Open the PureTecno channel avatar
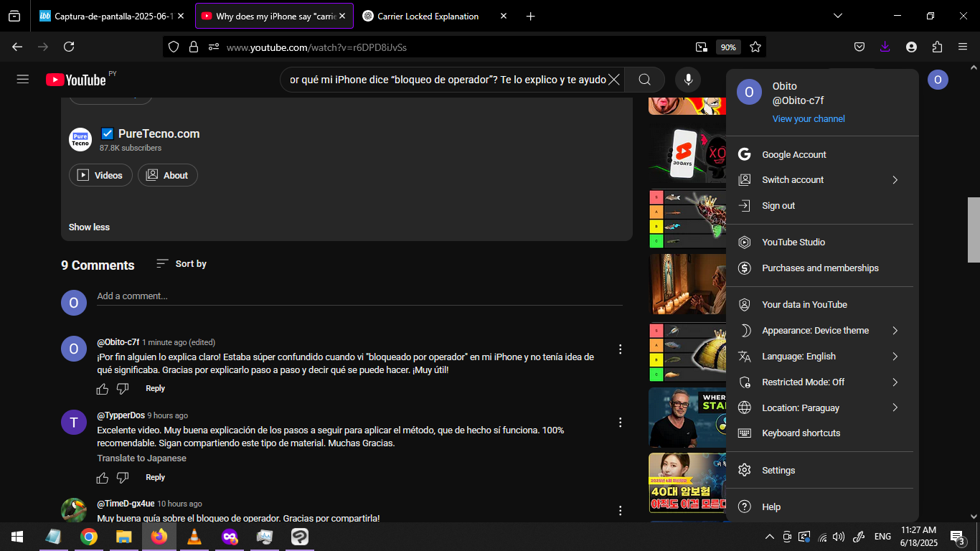 pyautogui.click(x=80, y=139)
